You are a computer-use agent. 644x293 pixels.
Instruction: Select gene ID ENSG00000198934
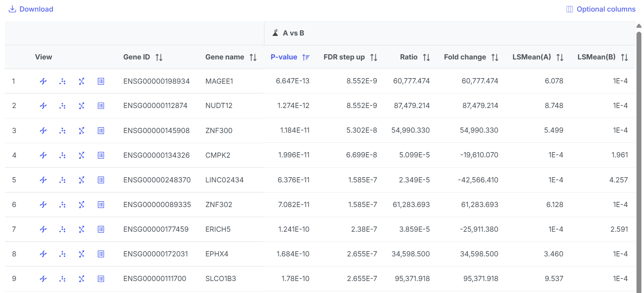coord(156,81)
